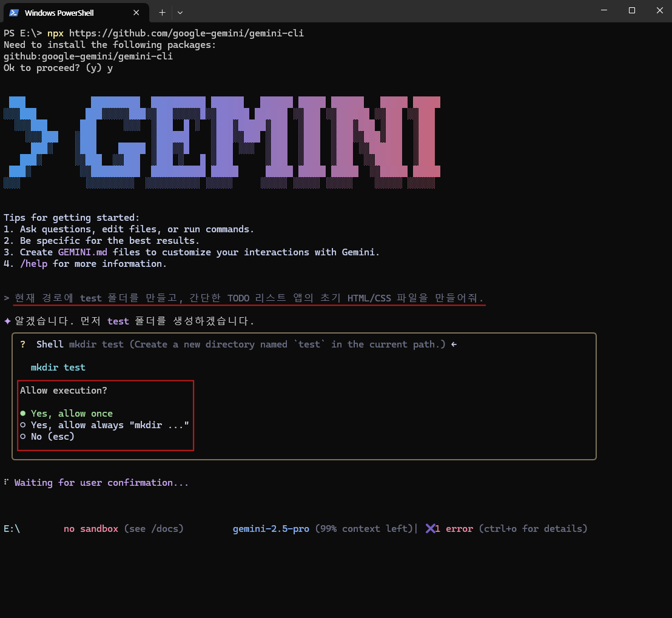This screenshot has width=672, height=618.
Task: Select 'Yes, allow once' option
Action: point(67,414)
